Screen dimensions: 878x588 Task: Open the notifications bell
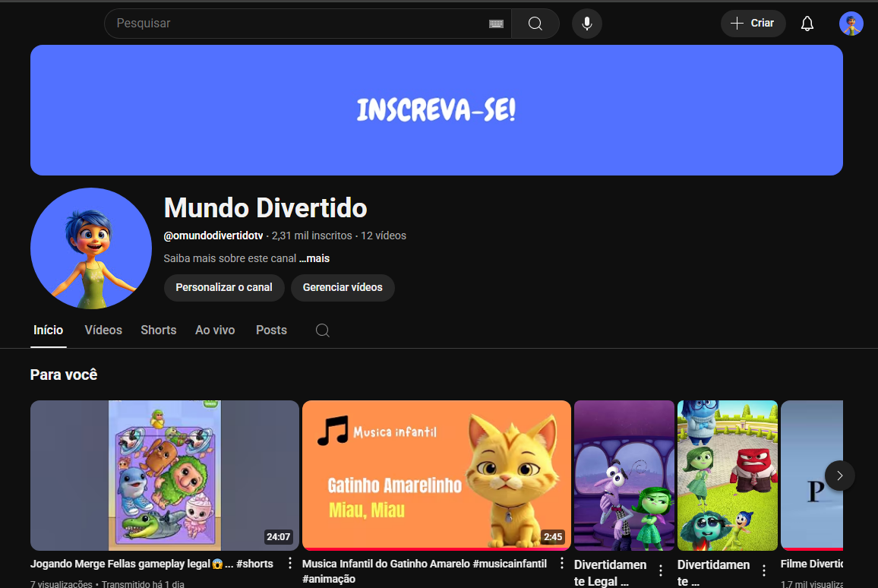[x=807, y=24]
